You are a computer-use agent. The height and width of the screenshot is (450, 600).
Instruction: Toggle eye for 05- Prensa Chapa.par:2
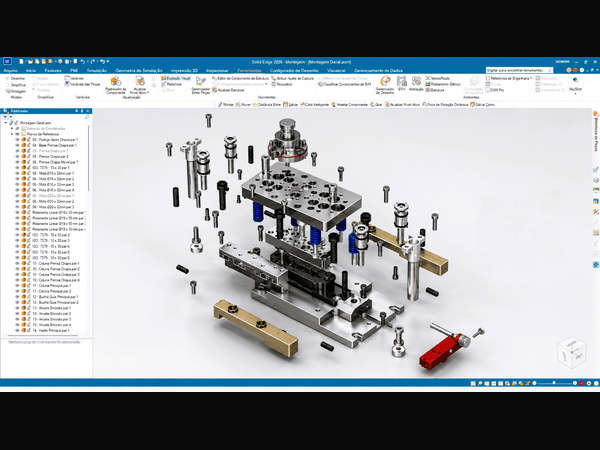[x=18, y=157]
